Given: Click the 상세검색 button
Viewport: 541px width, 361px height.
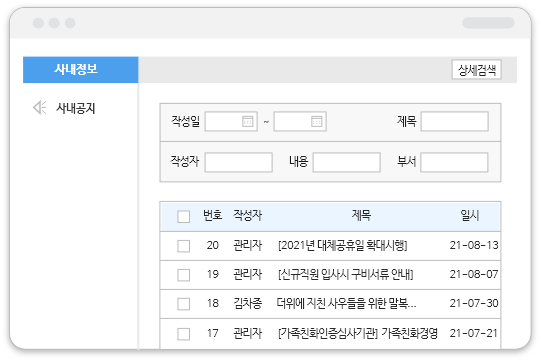Looking at the screenshot, I should (x=476, y=70).
